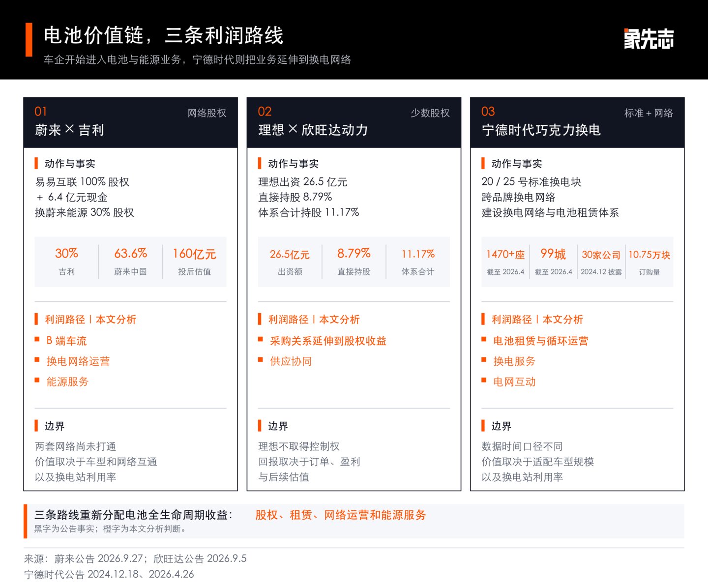Viewport: 708px width, 588px height.
Task: Click the card heading 理想 × 欣旺达动力
Action: pyautogui.click(x=313, y=130)
